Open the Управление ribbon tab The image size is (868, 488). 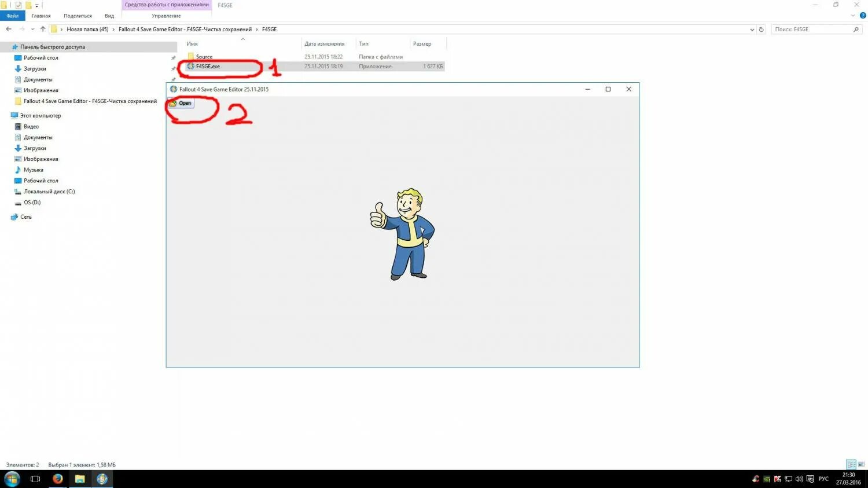click(166, 16)
